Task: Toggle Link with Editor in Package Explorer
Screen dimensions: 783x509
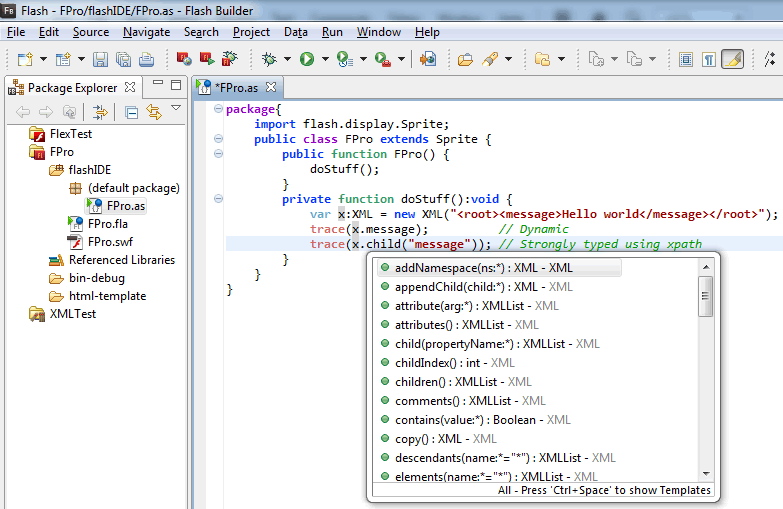Action: click(154, 112)
